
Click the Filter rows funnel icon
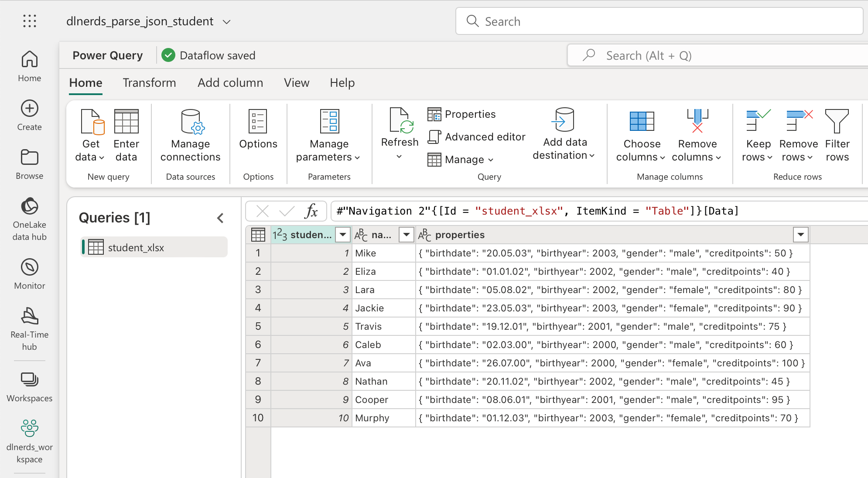click(x=837, y=122)
